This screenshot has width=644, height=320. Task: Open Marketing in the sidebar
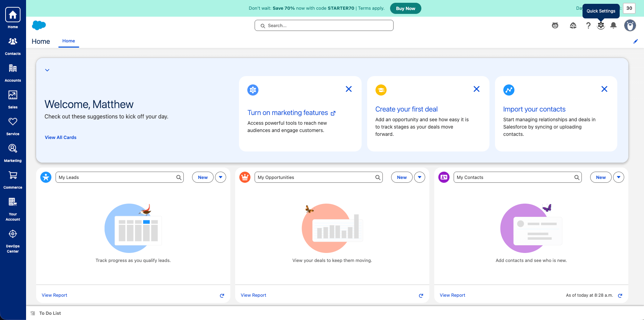point(13,153)
